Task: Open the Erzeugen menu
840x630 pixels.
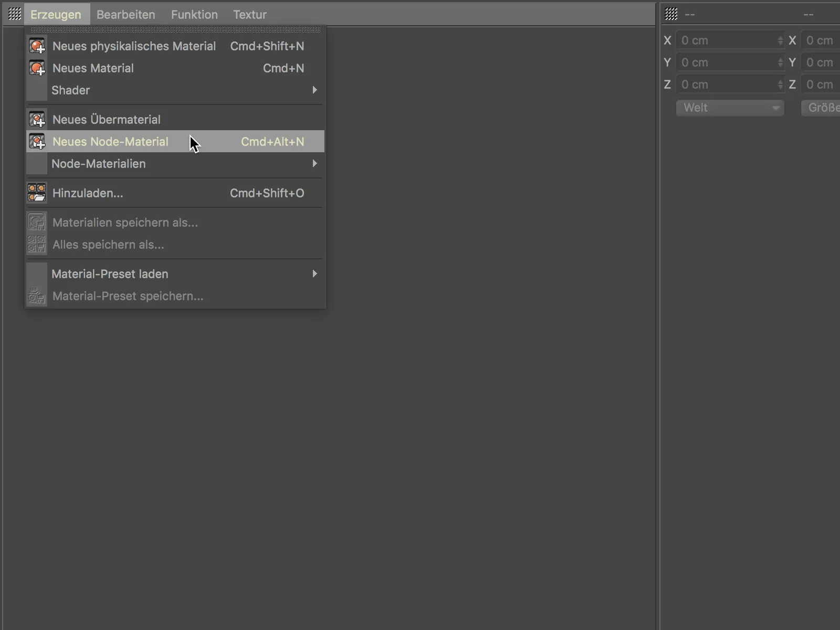Action: point(56,15)
